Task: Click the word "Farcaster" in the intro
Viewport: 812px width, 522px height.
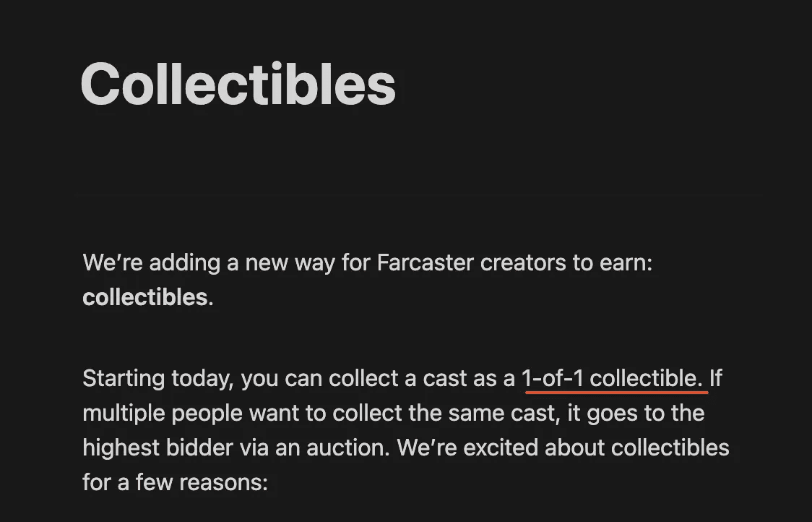Action: tap(426, 263)
